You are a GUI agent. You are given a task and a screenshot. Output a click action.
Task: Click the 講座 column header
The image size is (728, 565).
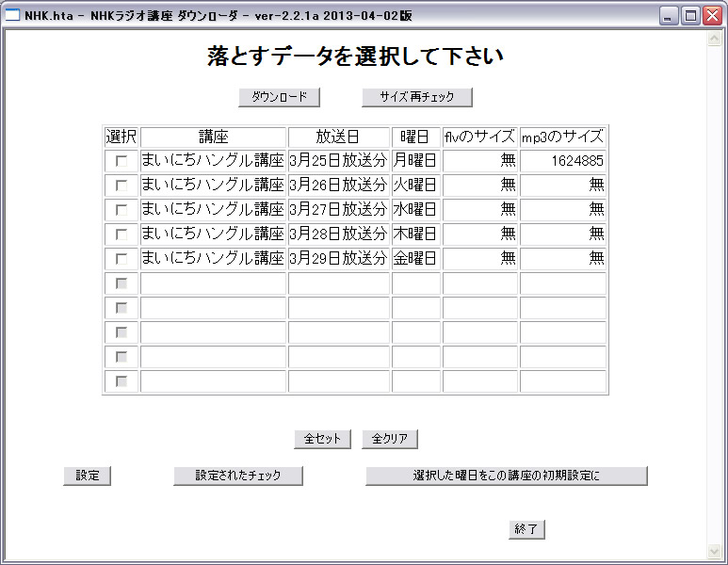(x=213, y=137)
